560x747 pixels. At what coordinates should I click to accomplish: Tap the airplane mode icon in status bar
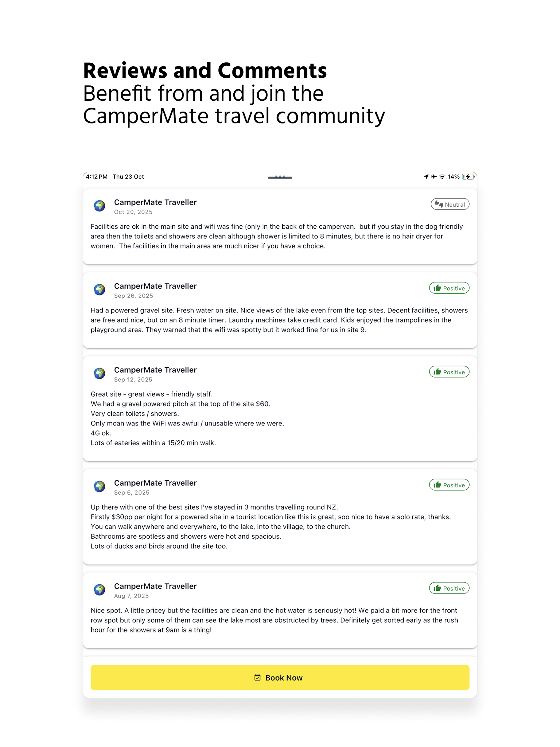pos(434,177)
